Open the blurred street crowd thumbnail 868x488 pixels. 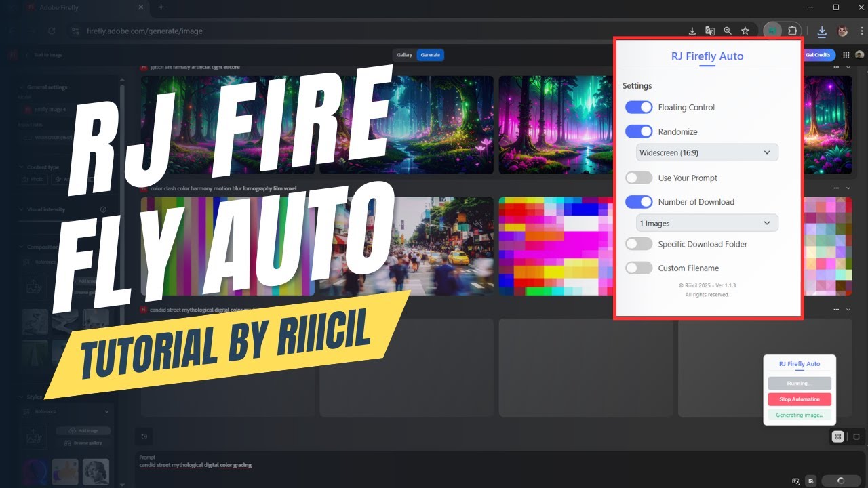coord(406,246)
